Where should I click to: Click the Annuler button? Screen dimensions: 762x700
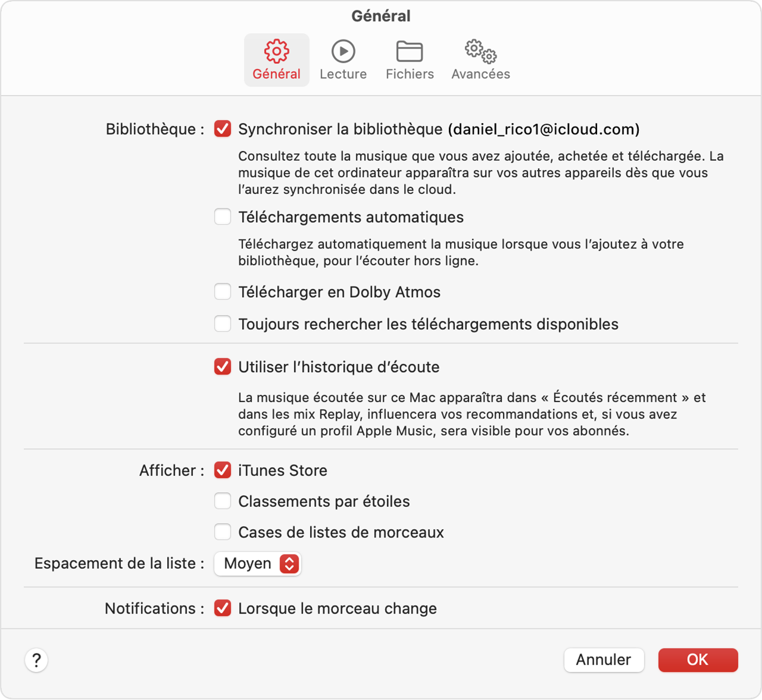[603, 660]
